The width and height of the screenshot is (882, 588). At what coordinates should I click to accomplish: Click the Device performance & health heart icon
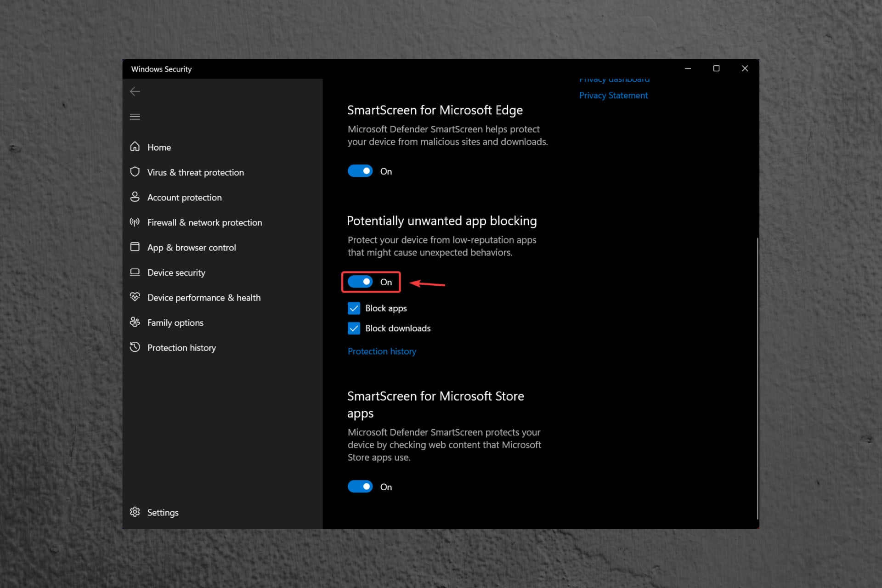[x=135, y=297]
